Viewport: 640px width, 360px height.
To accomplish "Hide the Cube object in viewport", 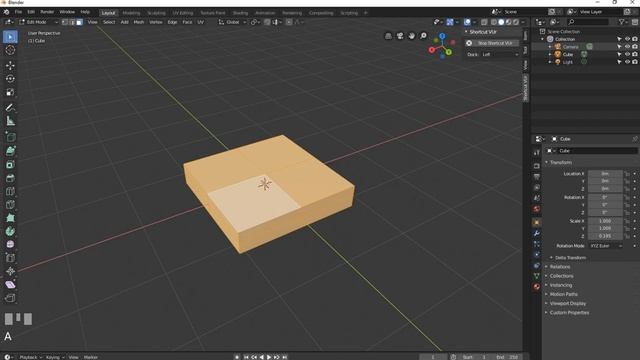I will point(627,54).
